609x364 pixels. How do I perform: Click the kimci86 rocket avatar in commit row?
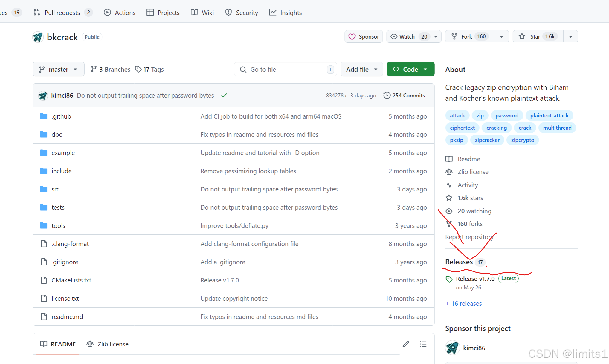(43, 96)
